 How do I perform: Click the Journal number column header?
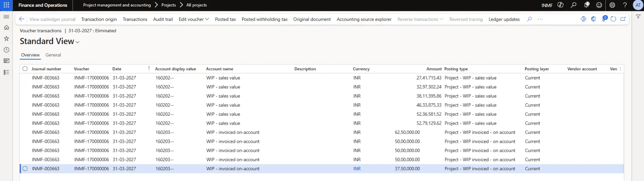tap(46, 69)
